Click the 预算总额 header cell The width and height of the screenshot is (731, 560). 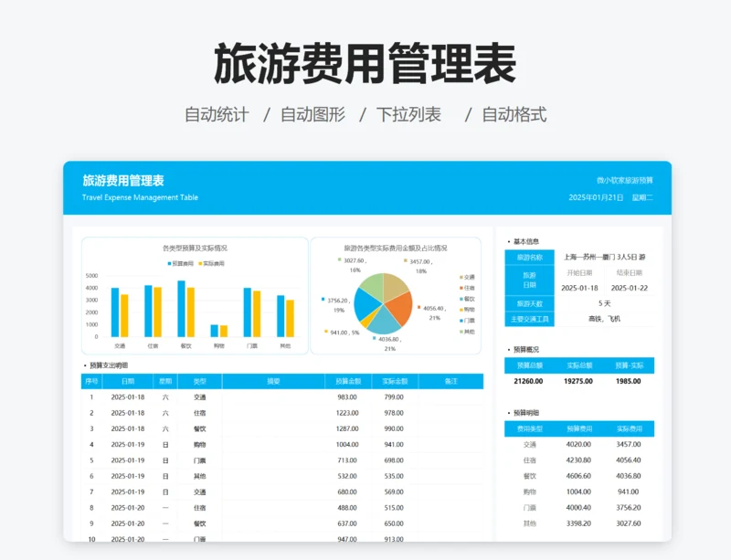pyautogui.click(x=530, y=365)
